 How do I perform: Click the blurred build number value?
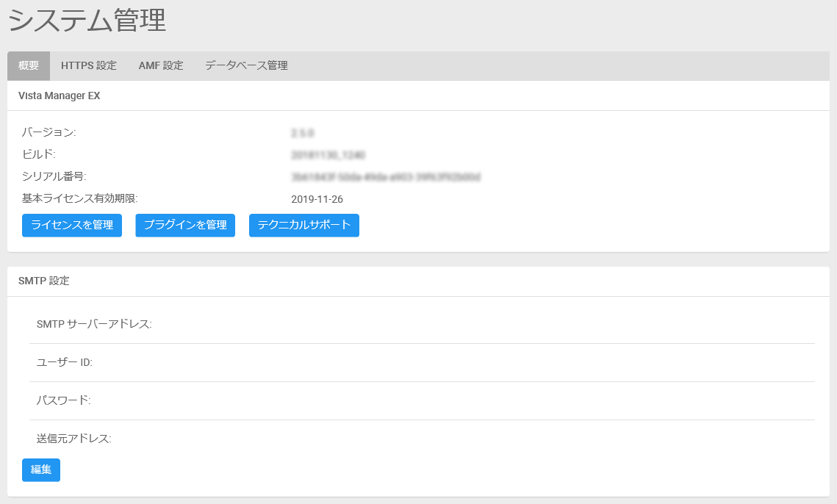pyautogui.click(x=328, y=155)
